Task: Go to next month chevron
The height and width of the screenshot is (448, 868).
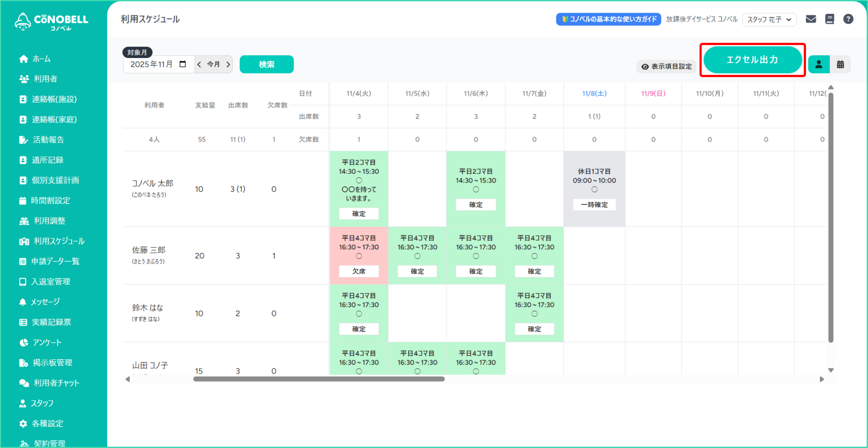Action: click(228, 64)
